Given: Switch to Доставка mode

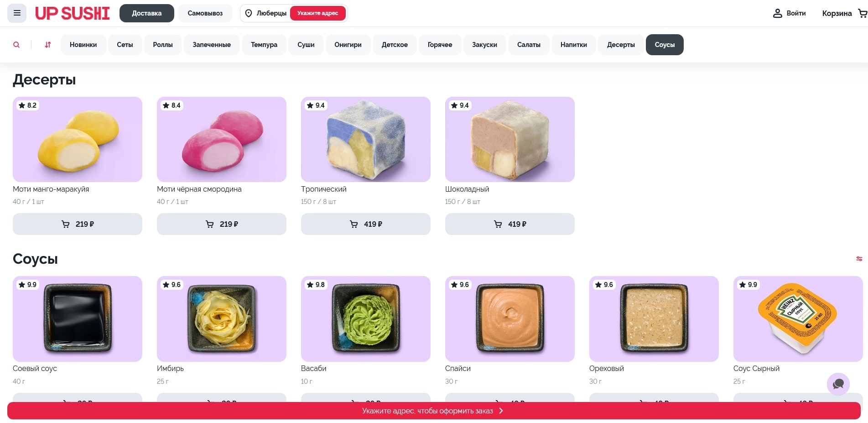Looking at the screenshot, I should click(147, 13).
